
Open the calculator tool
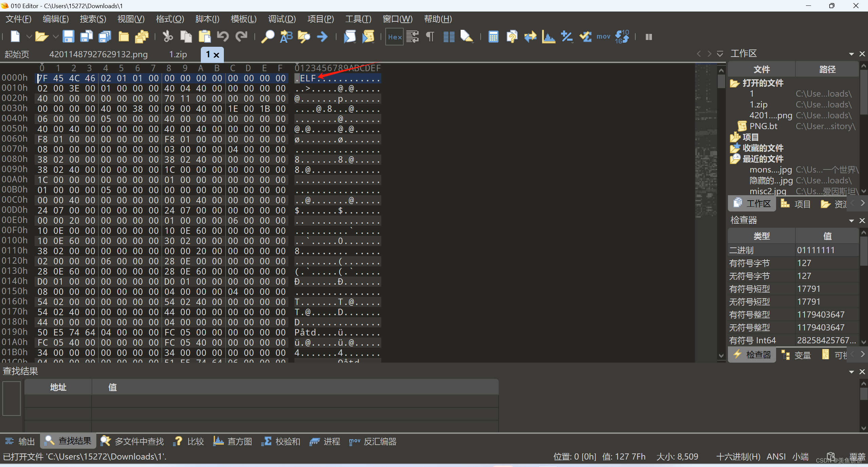tap(493, 37)
